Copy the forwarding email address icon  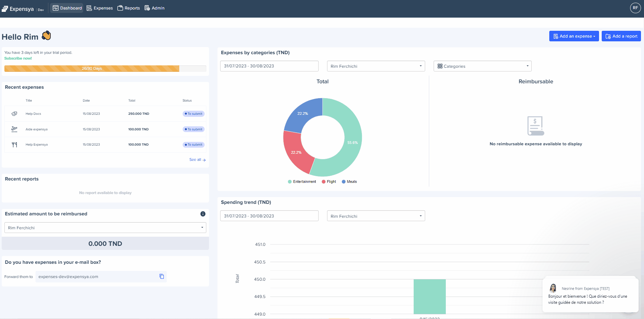click(162, 276)
